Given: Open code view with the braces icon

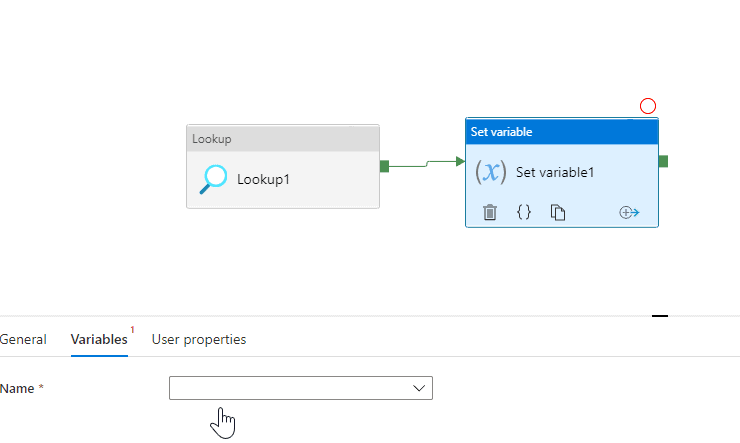Looking at the screenshot, I should [x=523, y=212].
